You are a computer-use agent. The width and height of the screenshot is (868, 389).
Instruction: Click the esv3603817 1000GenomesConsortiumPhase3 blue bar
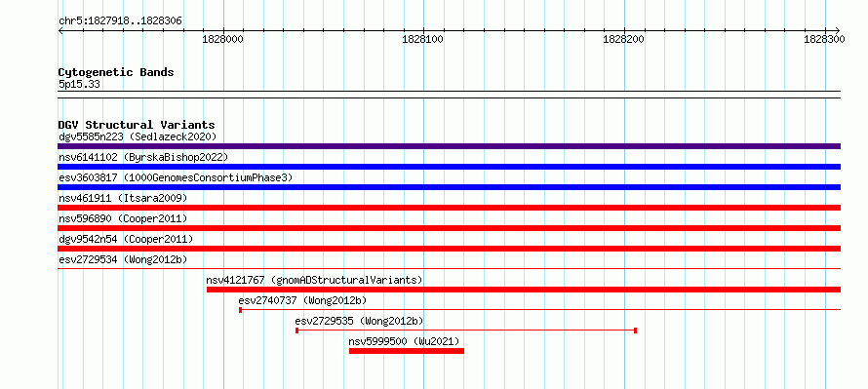click(x=449, y=187)
